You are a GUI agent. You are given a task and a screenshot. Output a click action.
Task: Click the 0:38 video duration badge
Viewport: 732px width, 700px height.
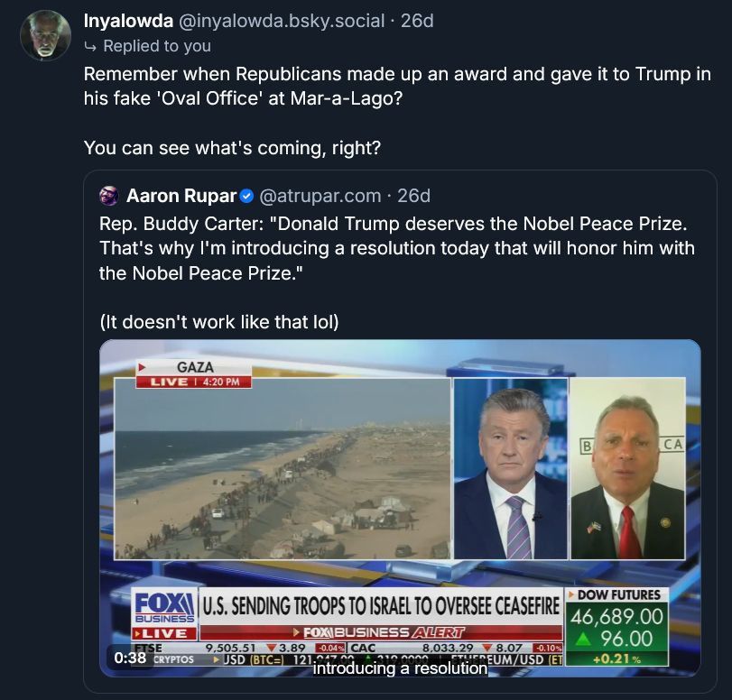pyautogui.click(x=131, y=659)
